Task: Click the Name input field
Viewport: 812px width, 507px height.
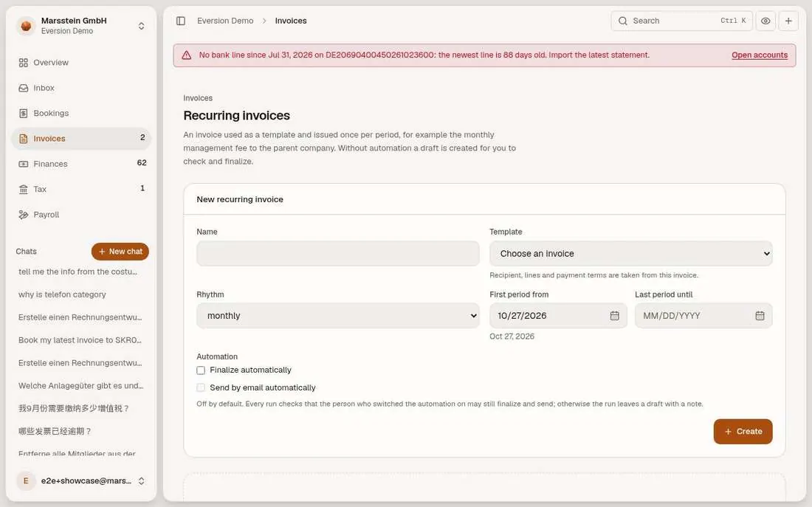Action: pos(337,254)
